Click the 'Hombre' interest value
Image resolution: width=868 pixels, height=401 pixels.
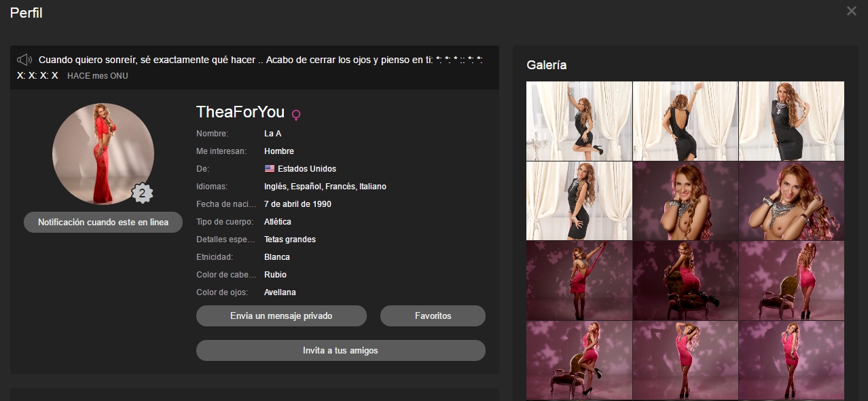tap(279, 151)
